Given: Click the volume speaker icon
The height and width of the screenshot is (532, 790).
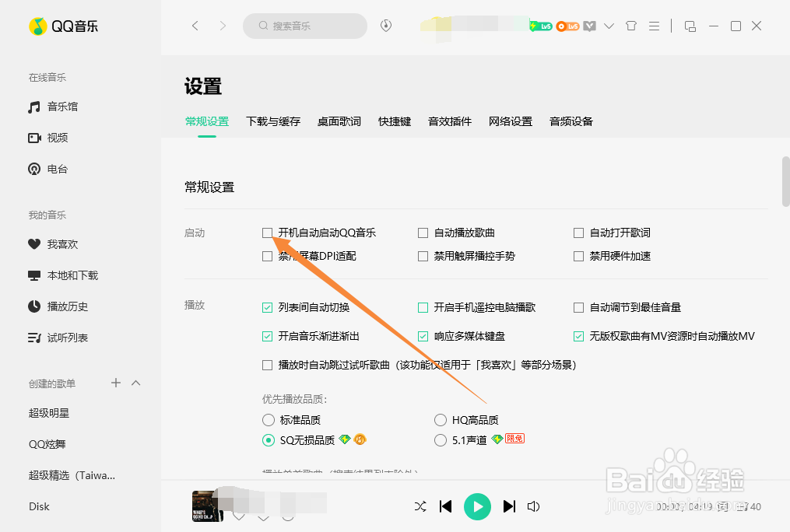Looking at the screenshot, I should click(x=534, y=506).
